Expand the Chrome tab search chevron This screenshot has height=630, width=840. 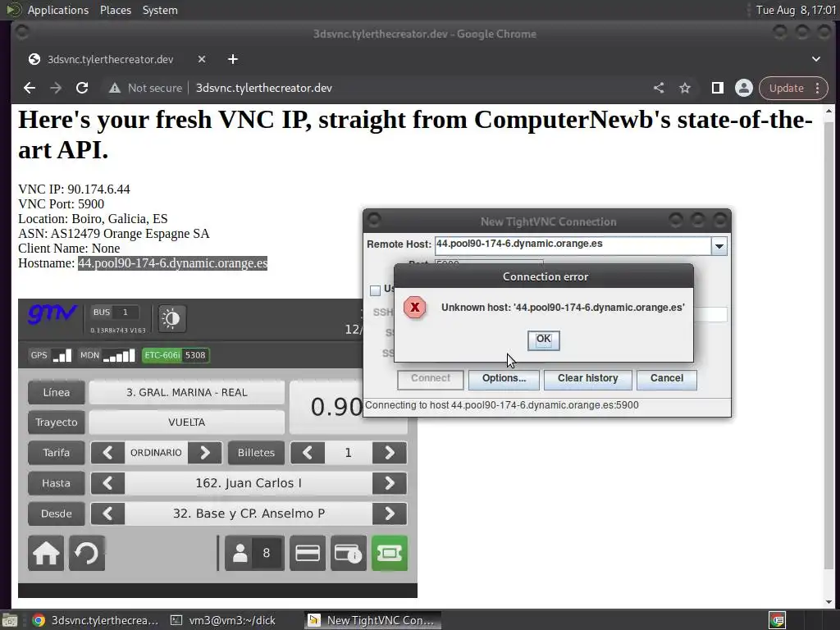pyautogui.click(x=816, y=59)
